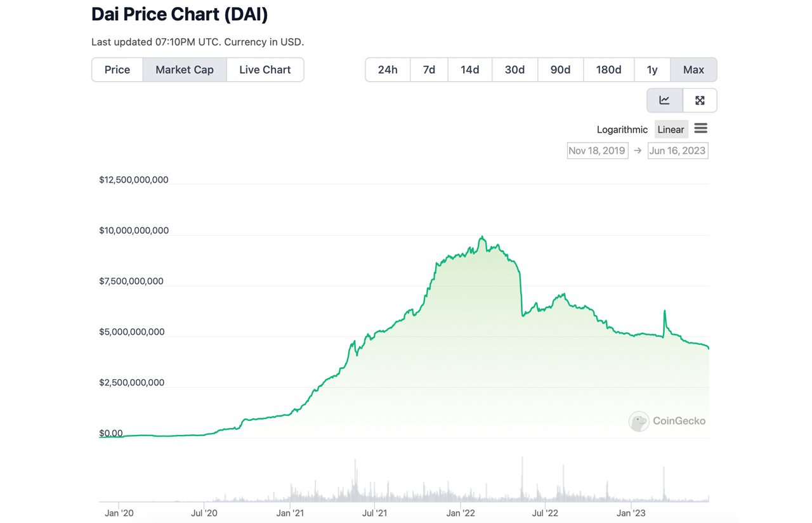
Task: Set time range to Max
Action: click(x=693, y=70)
